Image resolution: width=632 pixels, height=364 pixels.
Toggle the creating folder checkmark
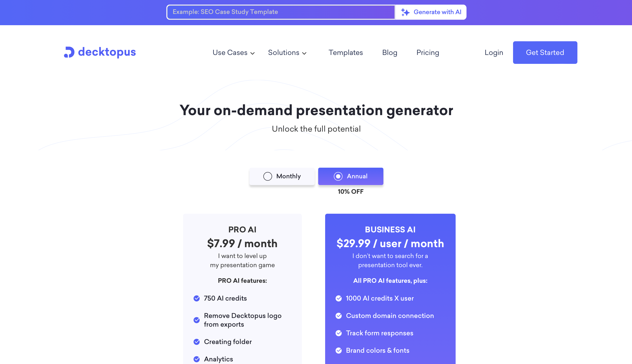197,342
